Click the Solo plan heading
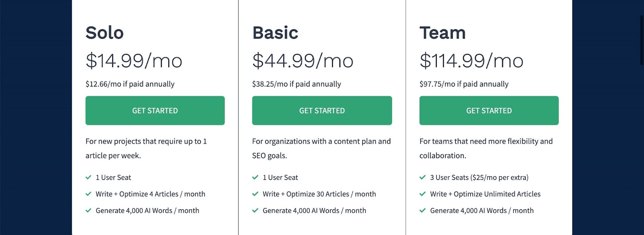Viewport: 644px width, 235px height. pos(105,33)
